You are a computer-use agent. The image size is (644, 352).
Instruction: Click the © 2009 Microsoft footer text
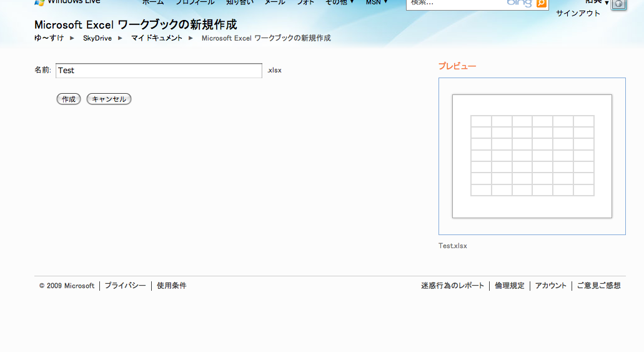67,286
